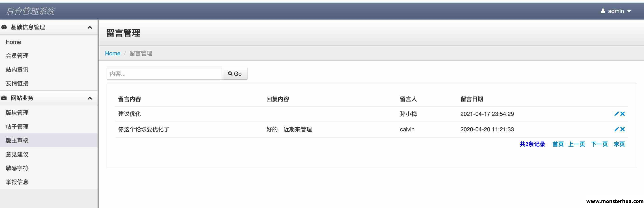The width and height of the screenshot is (644, 208).
Task: Click the 建议优化 message cell
Action: click(x=130, y=114)
